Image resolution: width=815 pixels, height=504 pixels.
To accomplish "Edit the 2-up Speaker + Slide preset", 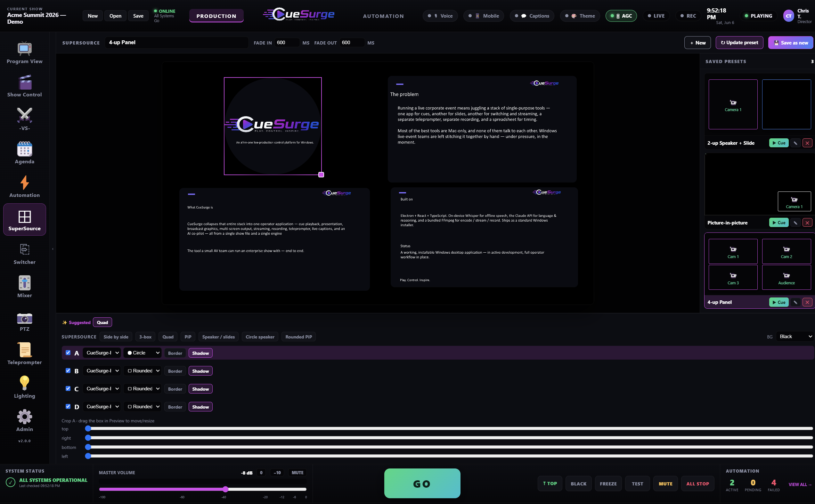I will click(795, 143).
